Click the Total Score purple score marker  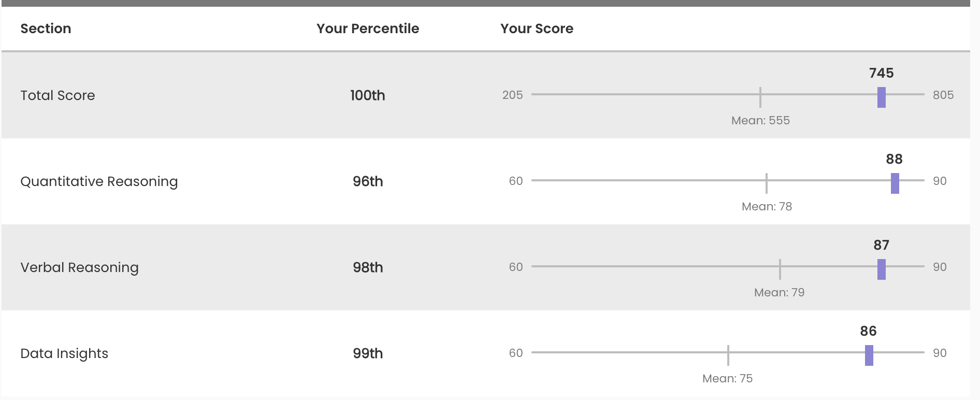click(x=881, y=97)
